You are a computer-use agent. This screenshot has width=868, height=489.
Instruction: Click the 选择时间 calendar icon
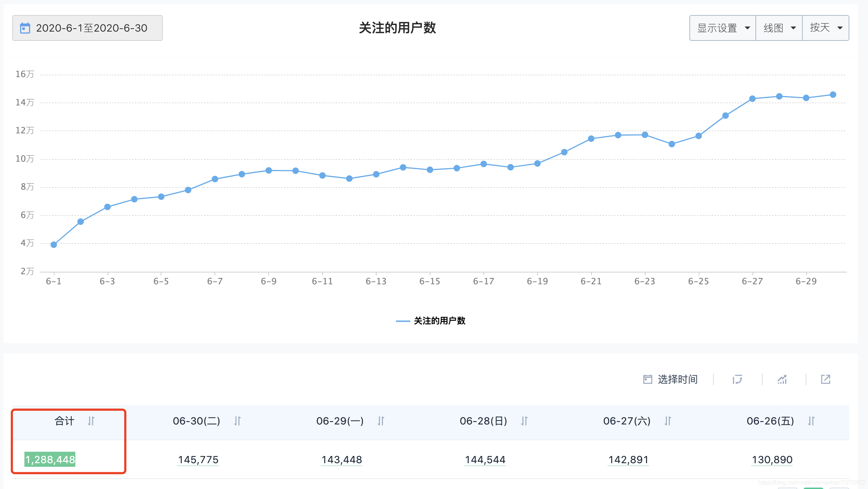(647, 379)
